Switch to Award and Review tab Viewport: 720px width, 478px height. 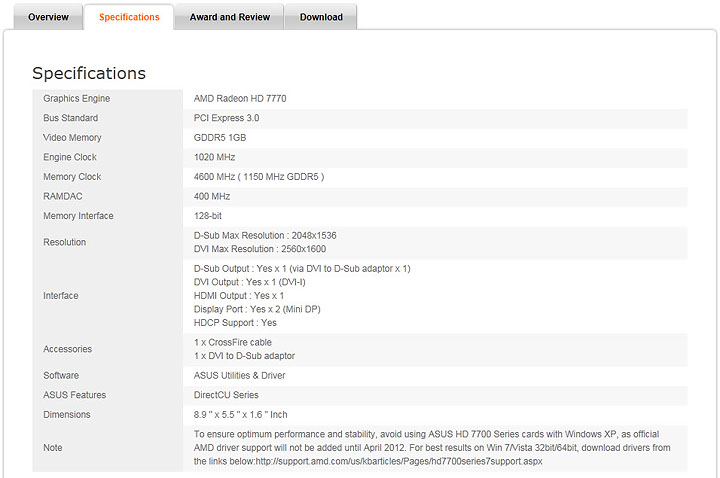229,17
